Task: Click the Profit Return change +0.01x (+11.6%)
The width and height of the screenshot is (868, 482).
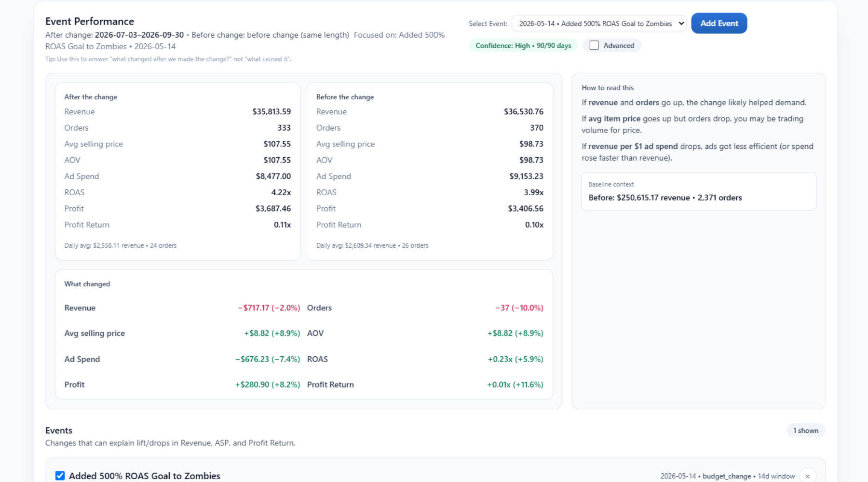Action: 515,385
